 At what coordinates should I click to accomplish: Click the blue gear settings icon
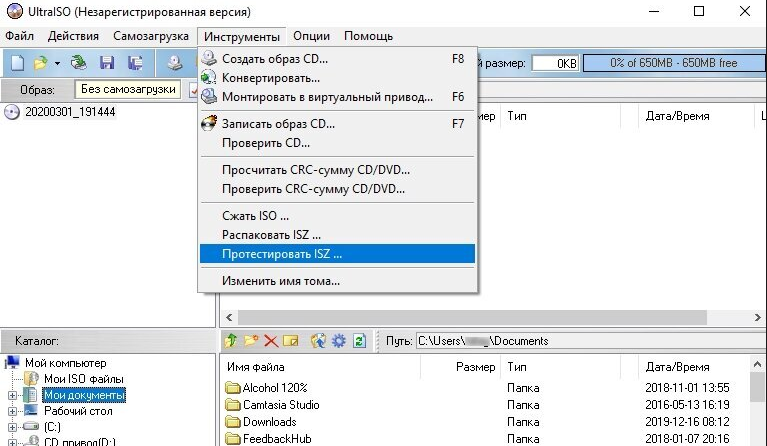(x=338, y=341)
